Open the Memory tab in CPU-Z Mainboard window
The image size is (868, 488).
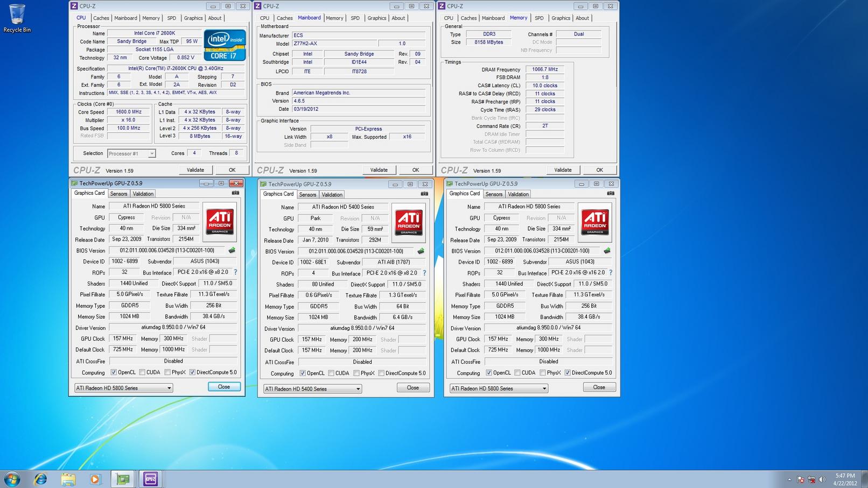[x=334, y=18]
